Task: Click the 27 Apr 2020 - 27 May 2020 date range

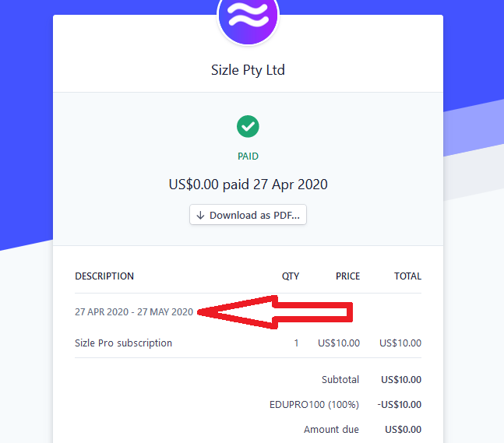Action: click(134, 312)
